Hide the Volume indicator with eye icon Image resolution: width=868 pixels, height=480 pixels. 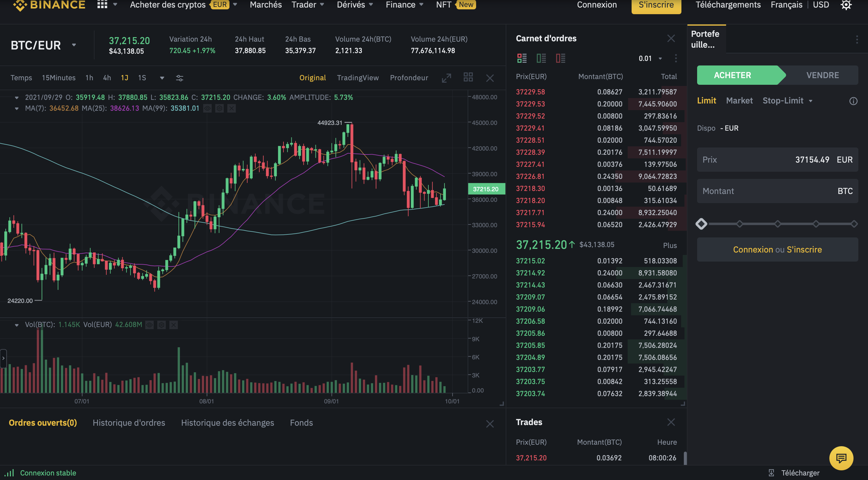click(149, 325)
